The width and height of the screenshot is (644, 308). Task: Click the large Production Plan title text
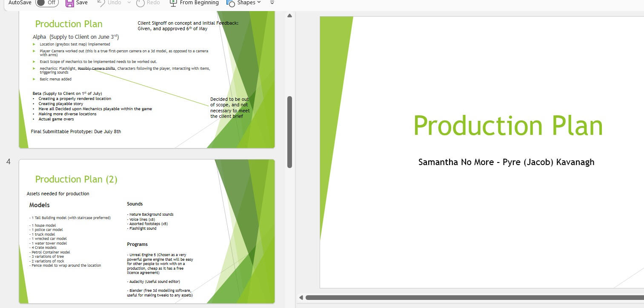[x=507, y=125]
